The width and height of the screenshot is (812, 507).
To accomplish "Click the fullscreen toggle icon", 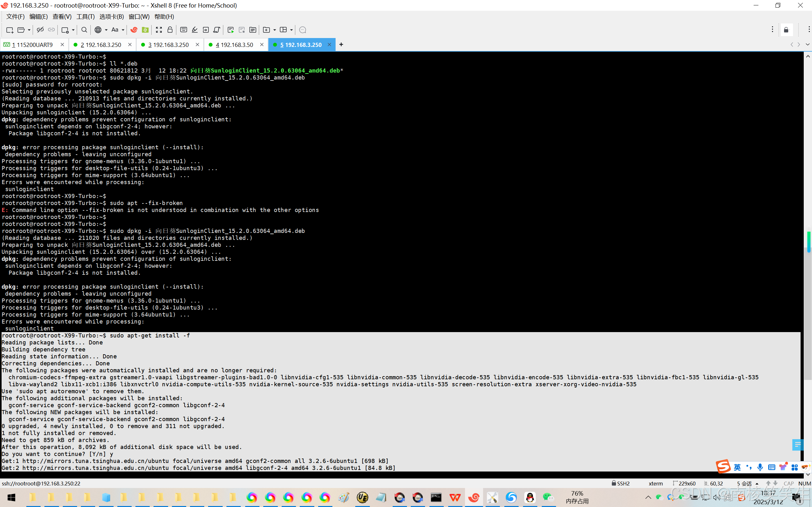I will click(159, 30).
